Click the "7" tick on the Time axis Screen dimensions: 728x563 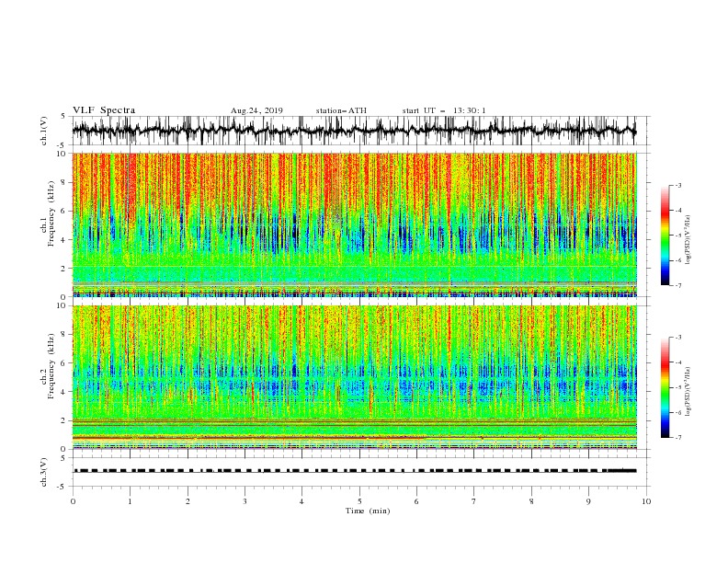[474, 501]
